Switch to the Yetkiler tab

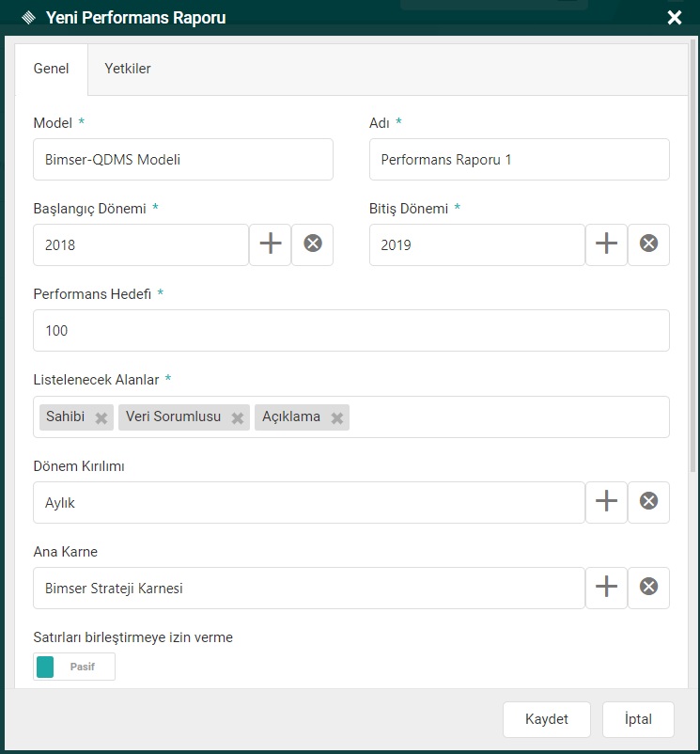coord(128,69)
